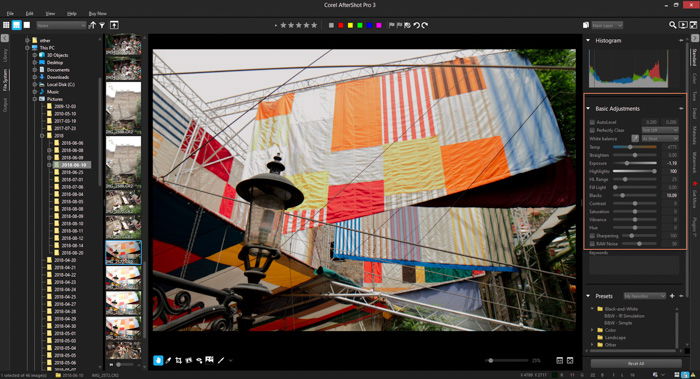Open the sort-by Name dropdown
Screen dimensions: 700x379
pyautogui.click(x=61, y=25)
